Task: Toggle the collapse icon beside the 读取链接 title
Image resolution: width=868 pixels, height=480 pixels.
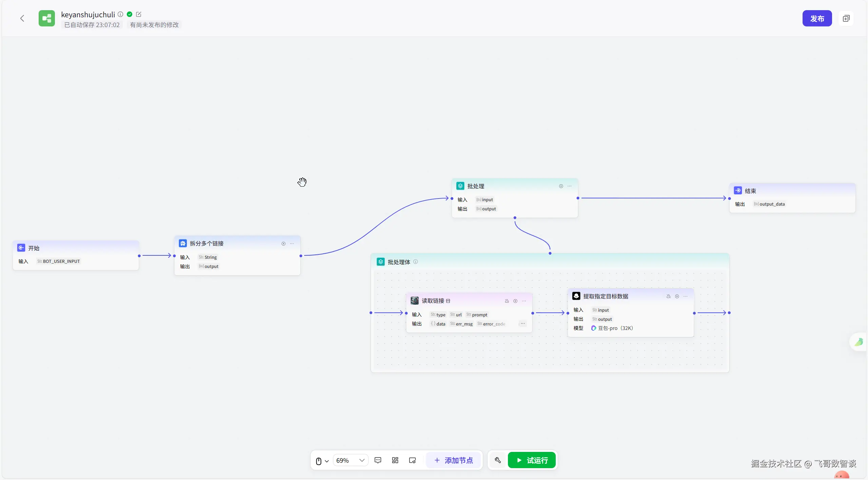Action: (448, 301)
